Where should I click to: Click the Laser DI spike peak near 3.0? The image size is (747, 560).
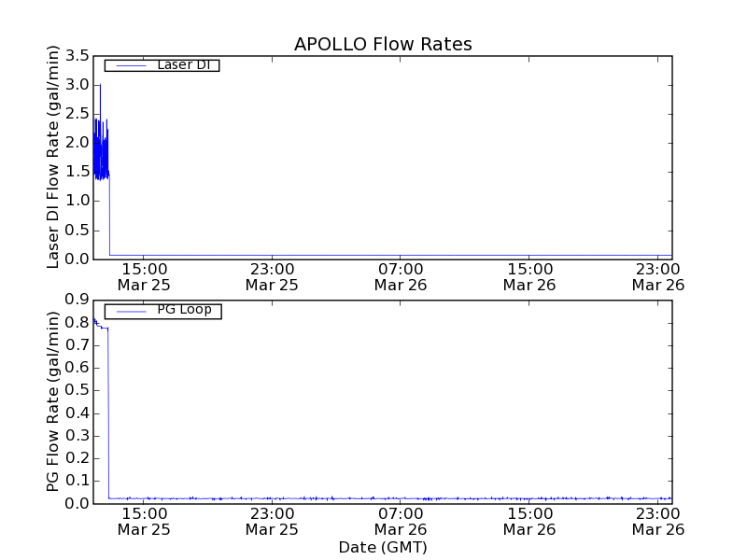click(x=100, y=87)
